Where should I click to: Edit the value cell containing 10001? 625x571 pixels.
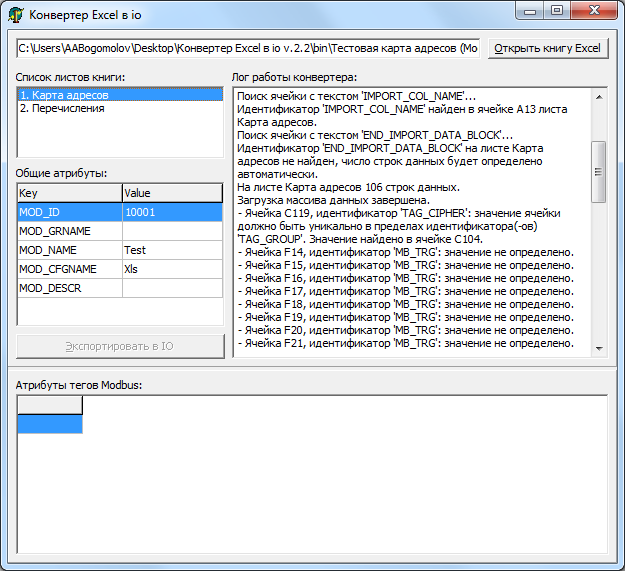(x=171, y=212)
